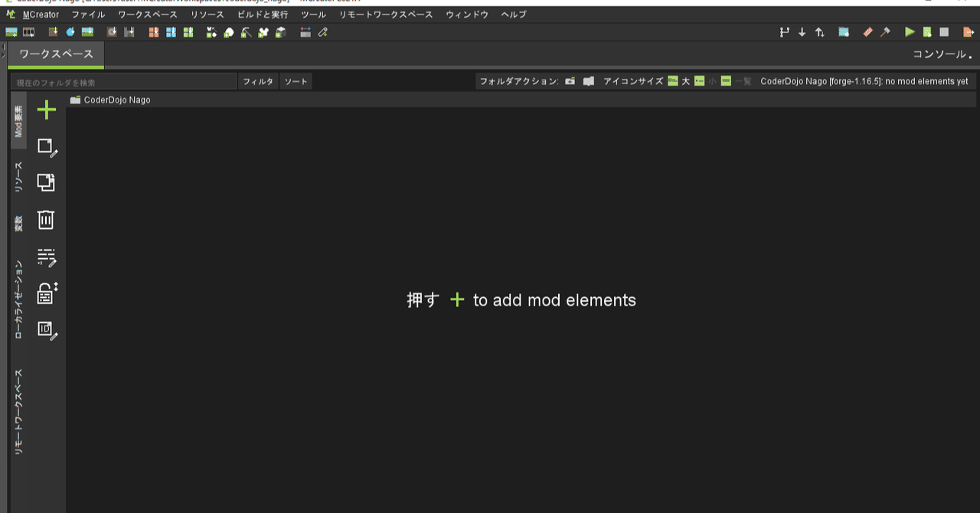This screenshot has width=980, height=513.
Task: Open the ビルドと実行 menu
Action: tap(263, 15)
